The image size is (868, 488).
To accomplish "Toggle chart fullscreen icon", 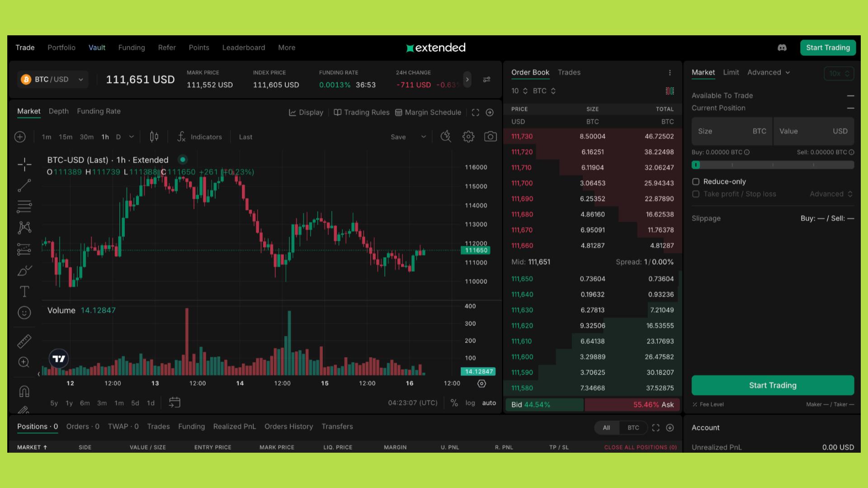I will coord(475,113).
